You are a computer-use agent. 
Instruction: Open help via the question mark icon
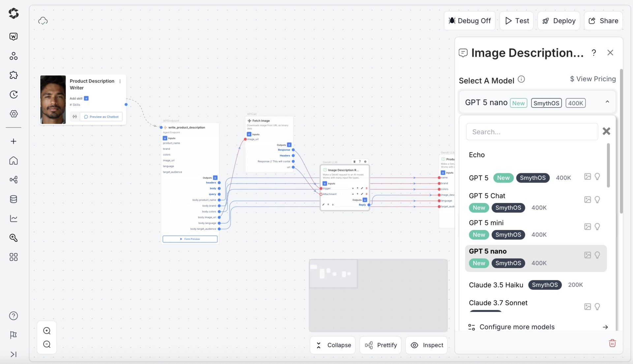pos(14,316)
